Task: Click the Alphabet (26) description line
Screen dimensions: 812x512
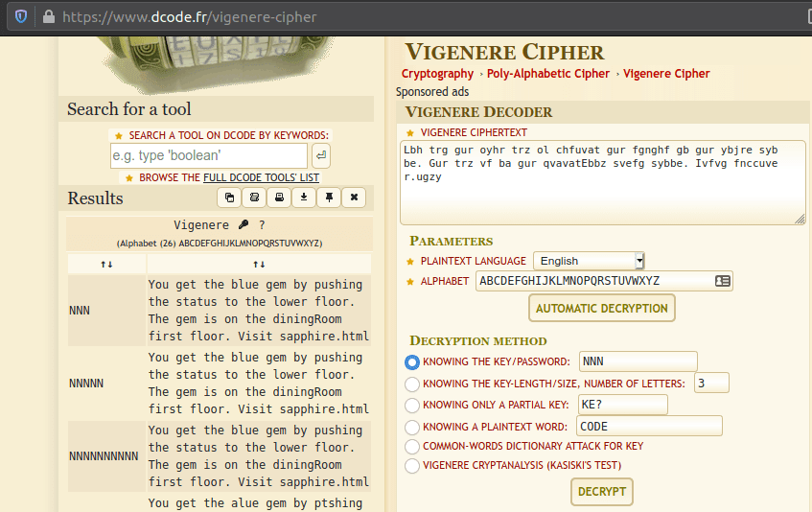Action: pyautogui.click(x=220, y=244)
